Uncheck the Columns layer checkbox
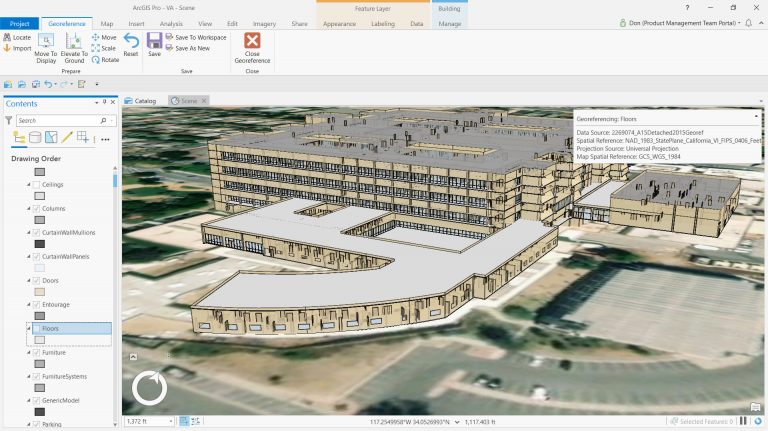Screen dimensions: 768x431 tap(36, 209)
